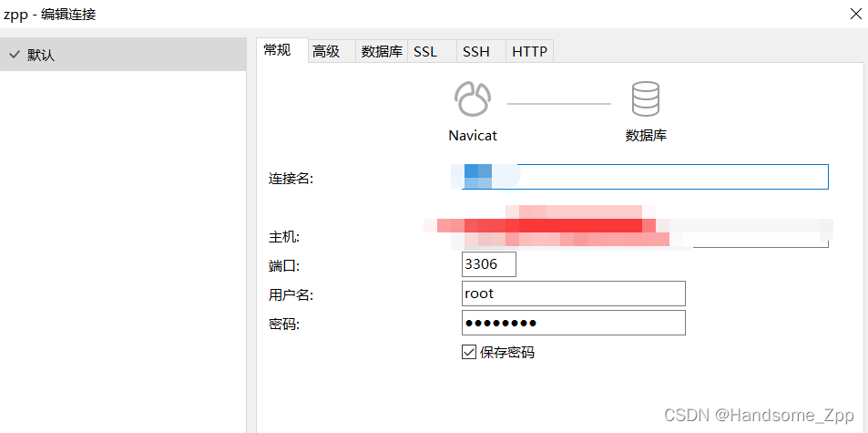Image resolution: width=868 pixels, height=433 pixels.
Task: Switch to the 常规 tab
Action: 282,50
